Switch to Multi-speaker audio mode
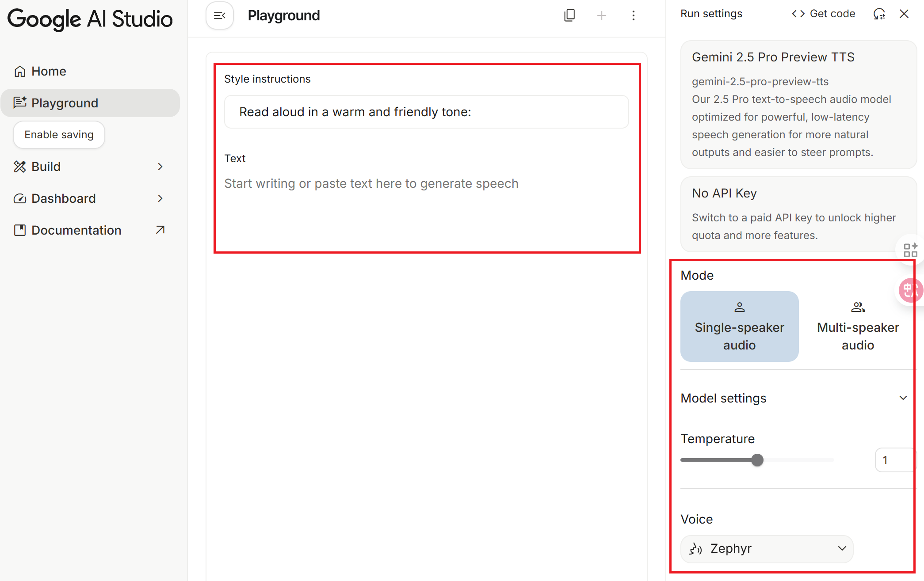 click(857, 326)
